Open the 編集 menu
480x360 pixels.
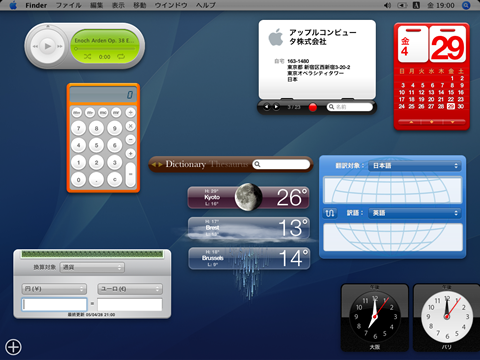(x=96, y=5)
